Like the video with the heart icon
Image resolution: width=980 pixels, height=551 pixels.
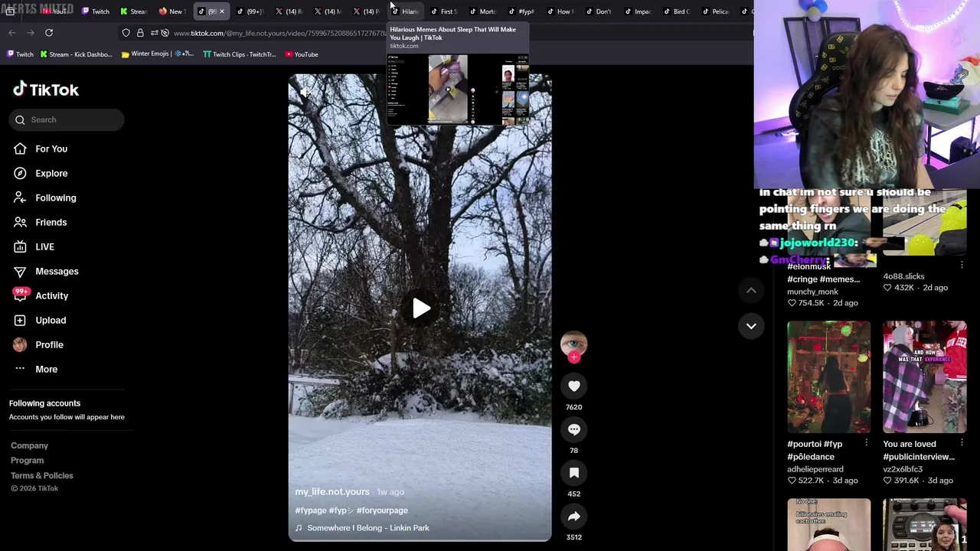tap(573, 386)
